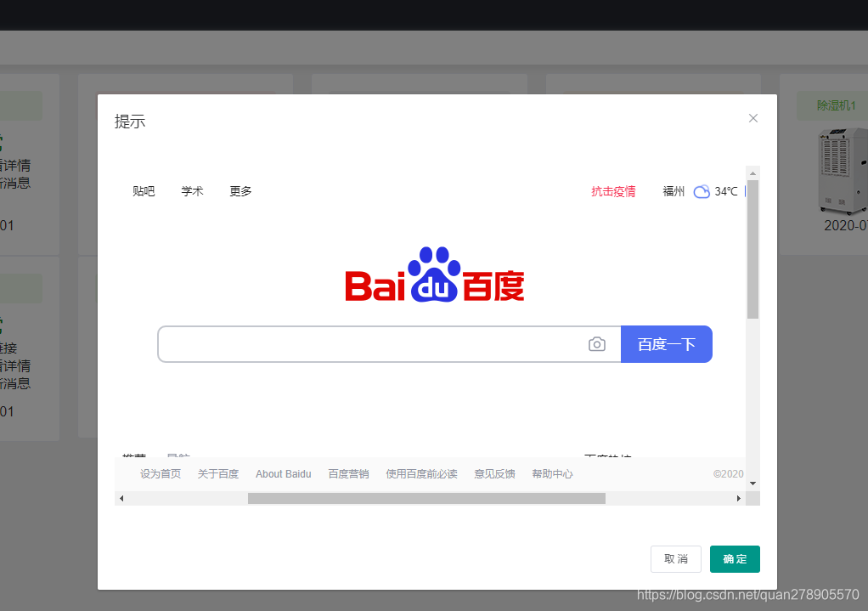The height and width of the screenshot is (611, 868).
Task: Open the 意见反馈 footer link
Action: coord(494,474)
